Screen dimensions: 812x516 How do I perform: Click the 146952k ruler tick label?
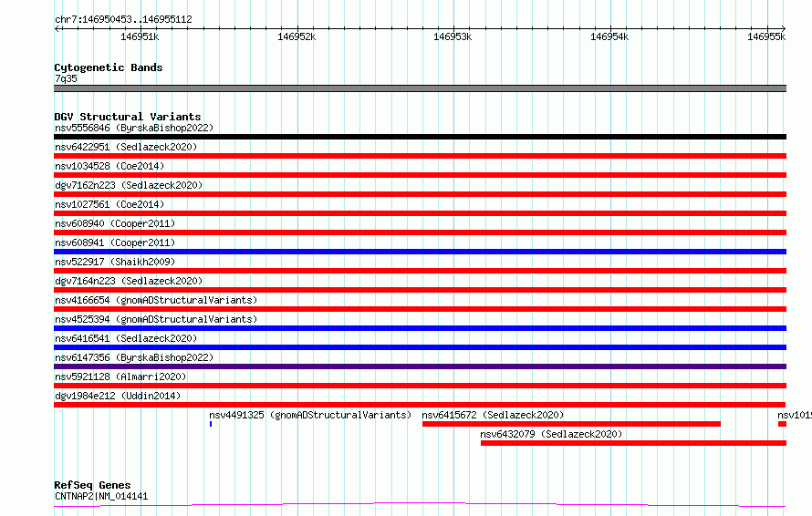297,36
